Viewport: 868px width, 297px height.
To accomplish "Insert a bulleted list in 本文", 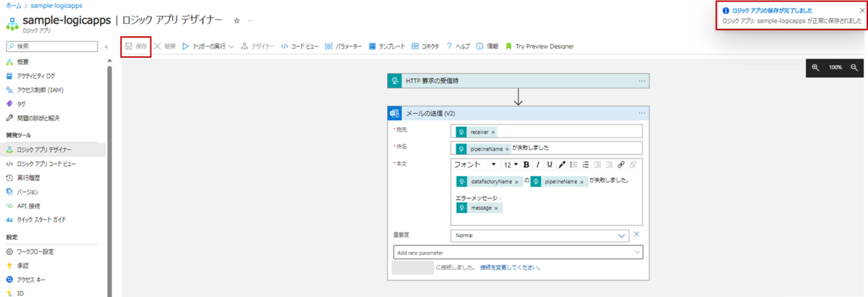I will pos(574,164).
